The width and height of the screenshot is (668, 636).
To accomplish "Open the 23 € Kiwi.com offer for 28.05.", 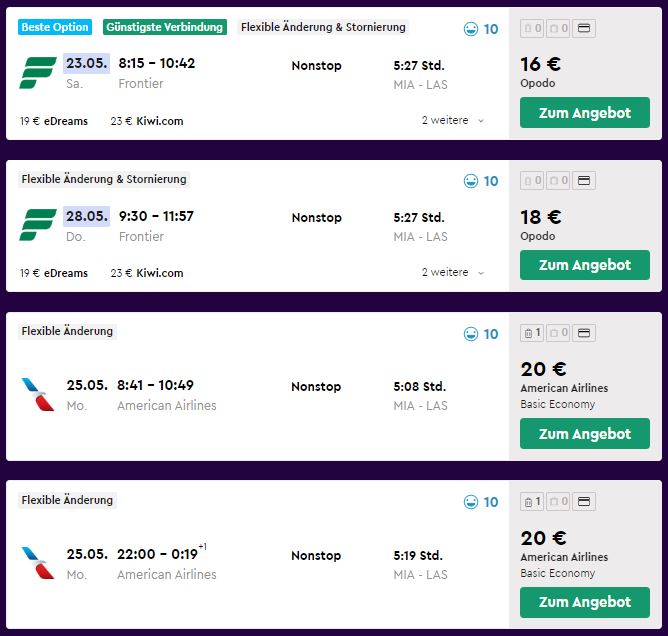I will pos(147,273).
